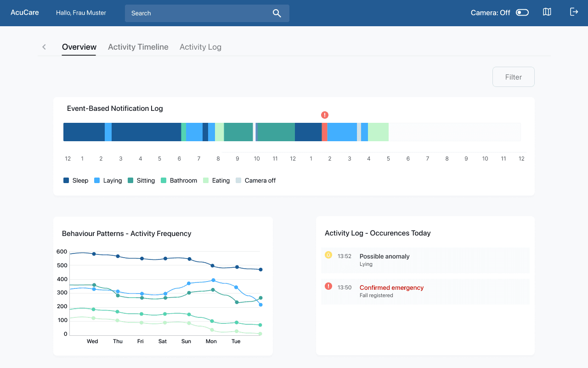The height and width of the screenshot is (368, 588).
Task: Click Sleep data point on Wed
Action: 94,254
